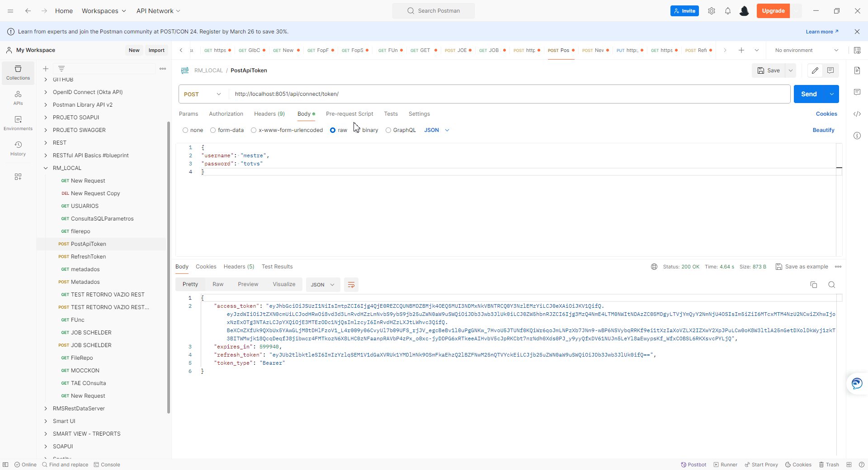This screenshot has width=868, height=470.
Task: Click Learn more banner link
Action: click(822, 32)
